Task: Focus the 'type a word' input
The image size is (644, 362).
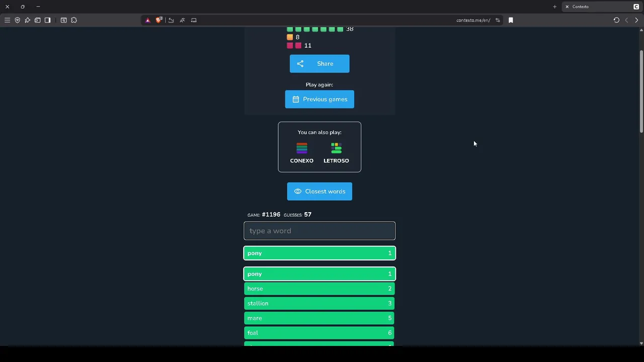Action: (x=319, y=231)
